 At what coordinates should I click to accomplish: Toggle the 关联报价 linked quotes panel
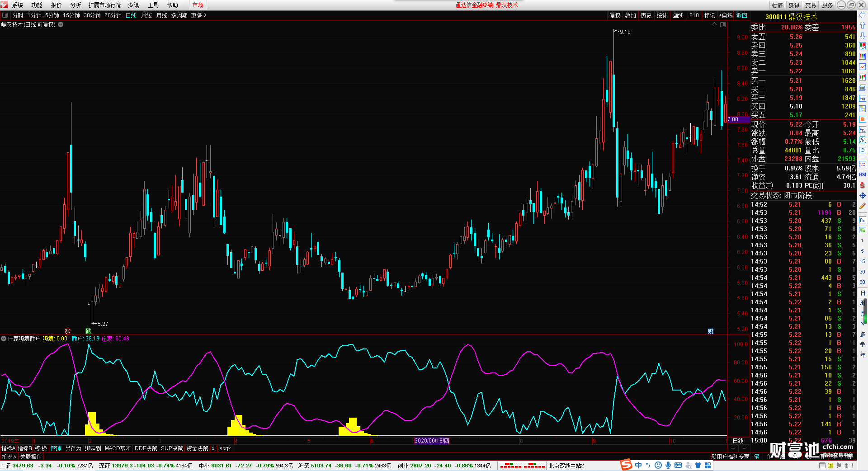point(31,457)
